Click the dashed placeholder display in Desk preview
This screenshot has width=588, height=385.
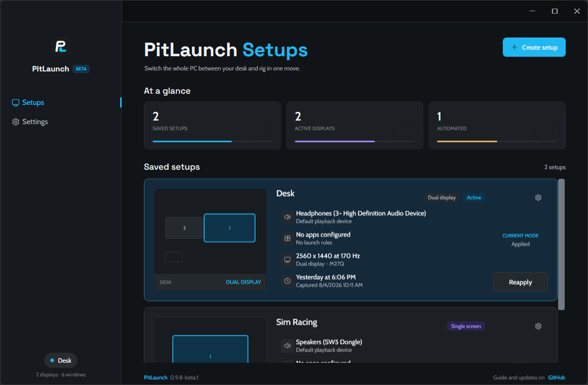tap(174, 257)
